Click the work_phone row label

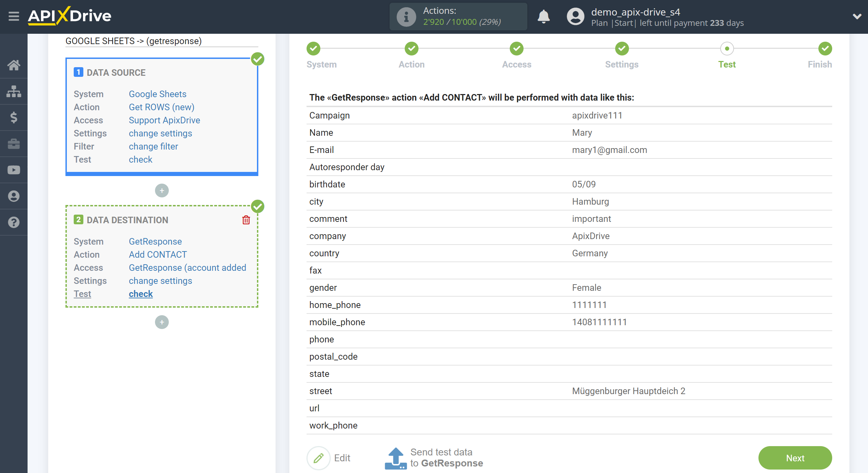[333, 425]
